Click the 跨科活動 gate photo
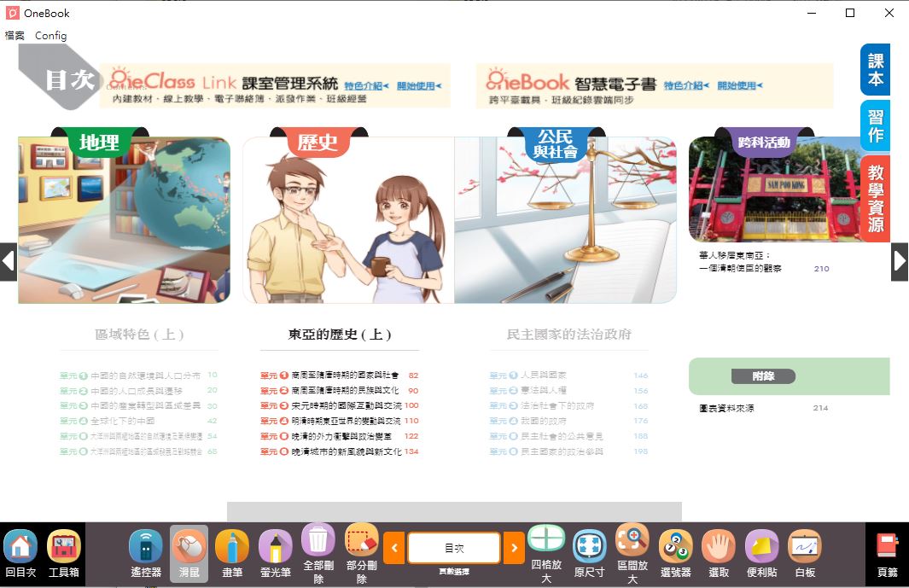 tap(774, 189)
